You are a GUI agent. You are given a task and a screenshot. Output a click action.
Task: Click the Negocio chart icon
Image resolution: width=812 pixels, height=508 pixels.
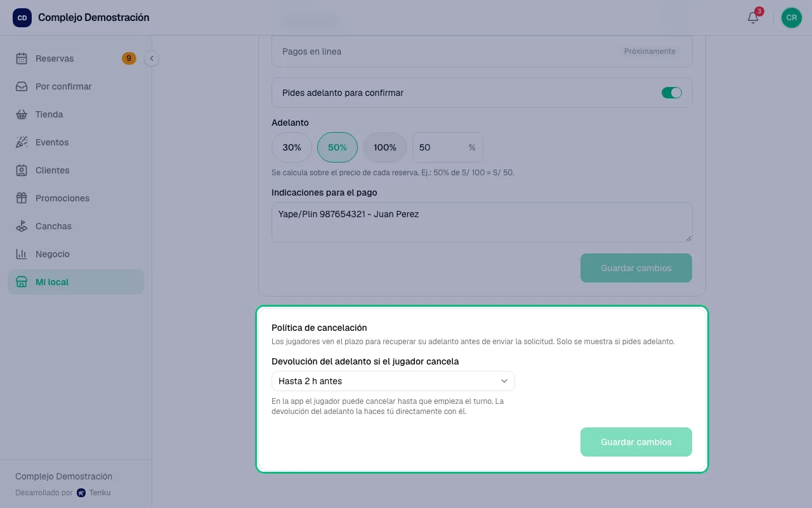pyautogui.click(x=22, y=254)
